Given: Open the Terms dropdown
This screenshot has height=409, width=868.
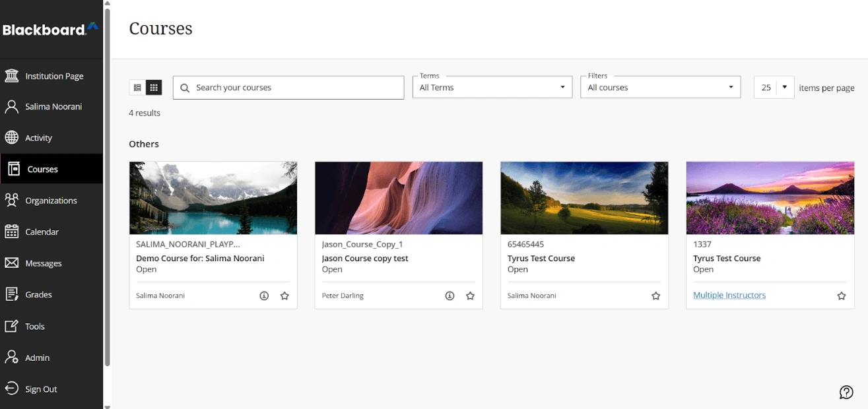Looking at the screenshot, I should 492,87.
